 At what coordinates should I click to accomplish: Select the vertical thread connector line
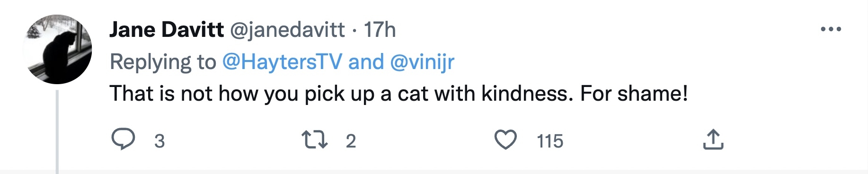(x=57, y=132)
